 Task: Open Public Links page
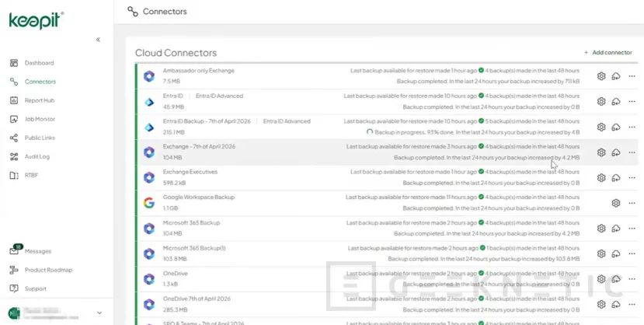[40, 138]
